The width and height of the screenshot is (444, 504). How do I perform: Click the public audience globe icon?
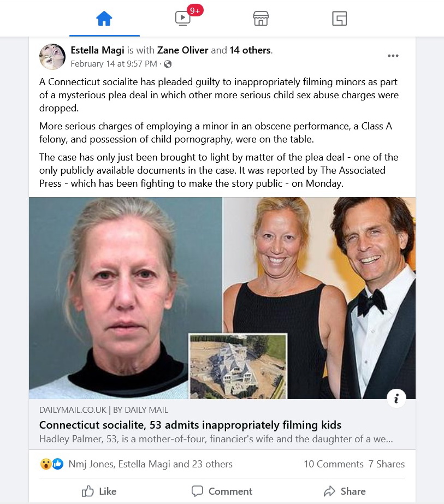(168, 64)
